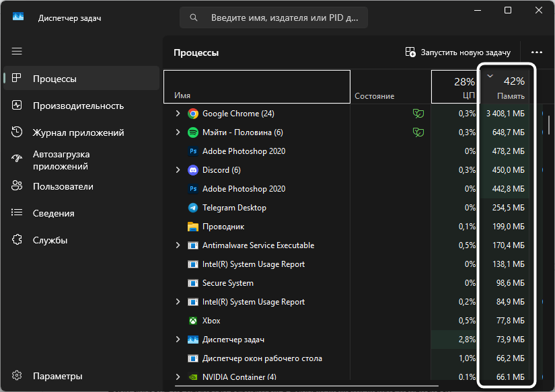The height and width of the screenshot is (392, 555).
Task: Sort processes by Память column header
Action: (x=510, y=88)
